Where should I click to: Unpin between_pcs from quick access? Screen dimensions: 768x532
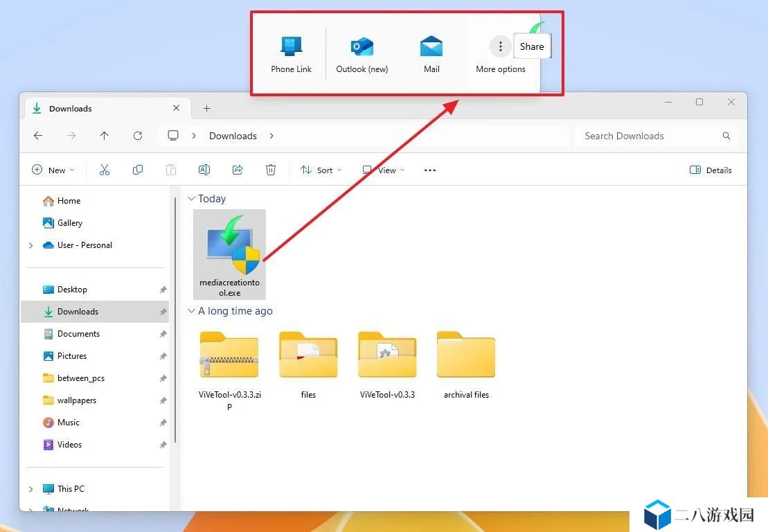click(x=163, y=378)
